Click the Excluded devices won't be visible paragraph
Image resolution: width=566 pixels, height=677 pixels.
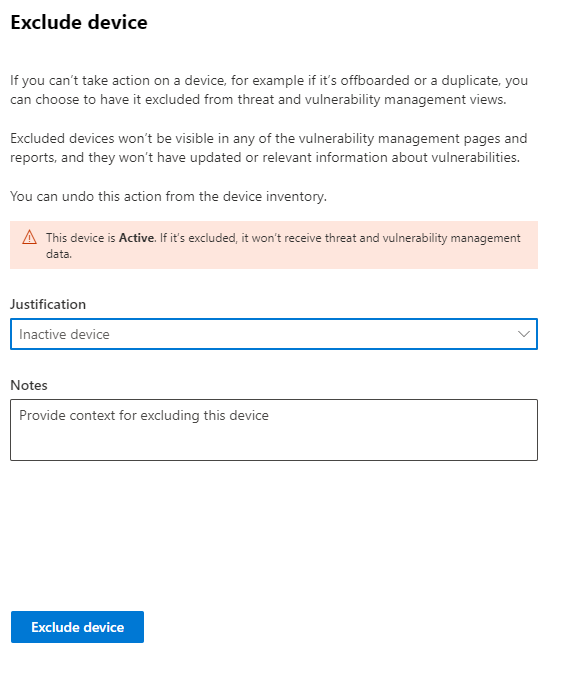(269, 148)
